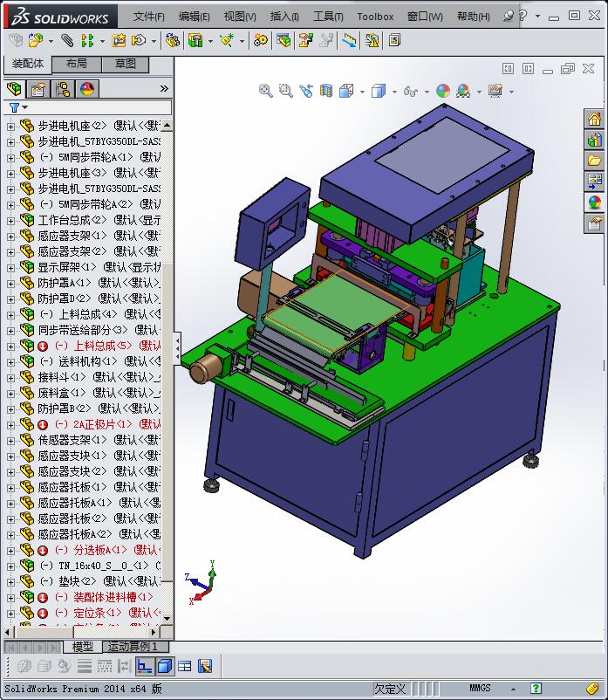Image resolution: width=608 pixels, height=700 pixels.
Task: Click the Zoom to Fit icon
Action: (x=266, y=91)
